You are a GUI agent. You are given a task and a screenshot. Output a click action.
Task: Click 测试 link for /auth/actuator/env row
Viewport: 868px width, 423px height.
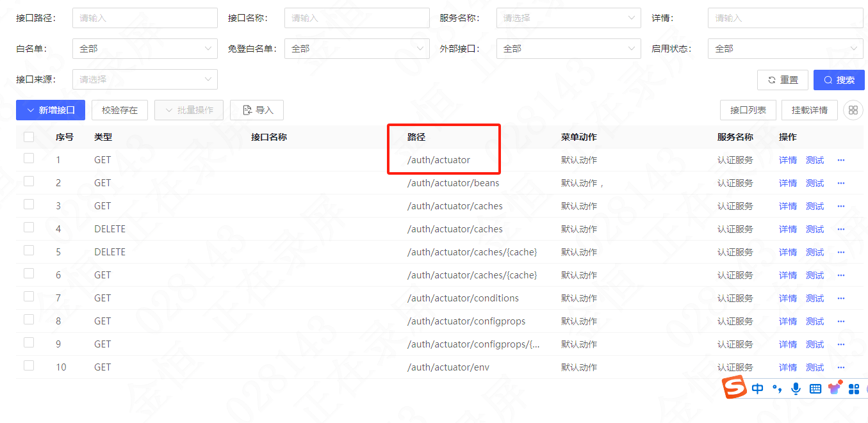pos(815,367)
